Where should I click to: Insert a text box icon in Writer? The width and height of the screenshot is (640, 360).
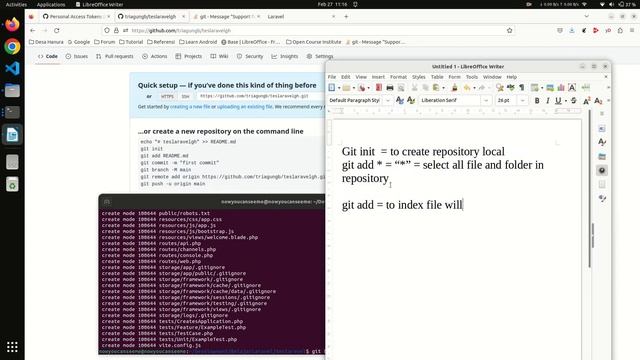tap(572, 88)
